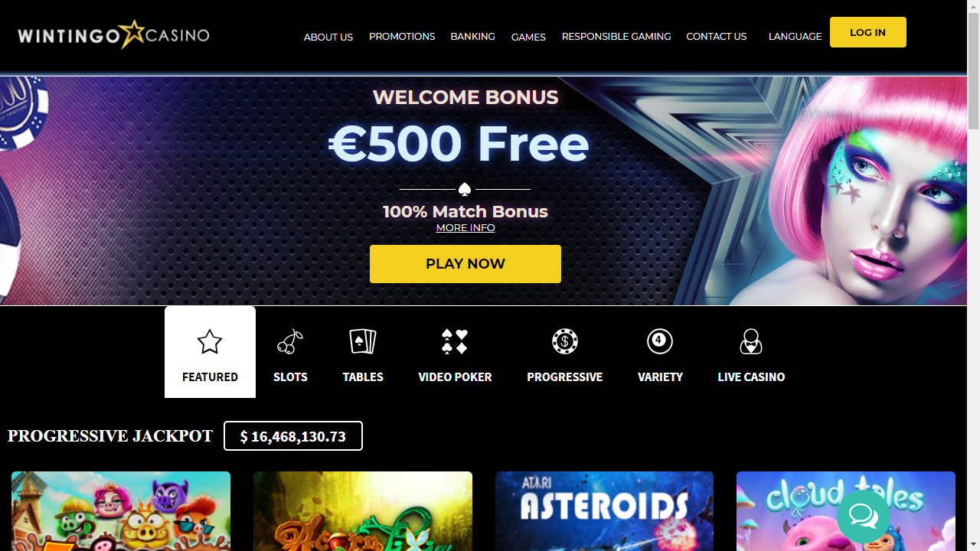Open the Promotions menu item
The width and height of the screenshot is (980, 551).
402,36
